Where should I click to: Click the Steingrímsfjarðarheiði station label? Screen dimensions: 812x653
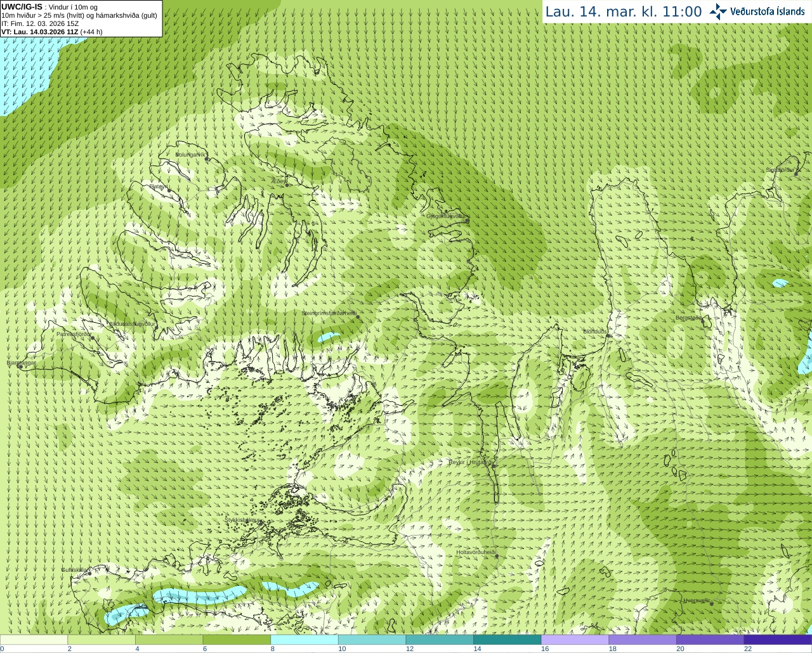click(329, 313)
